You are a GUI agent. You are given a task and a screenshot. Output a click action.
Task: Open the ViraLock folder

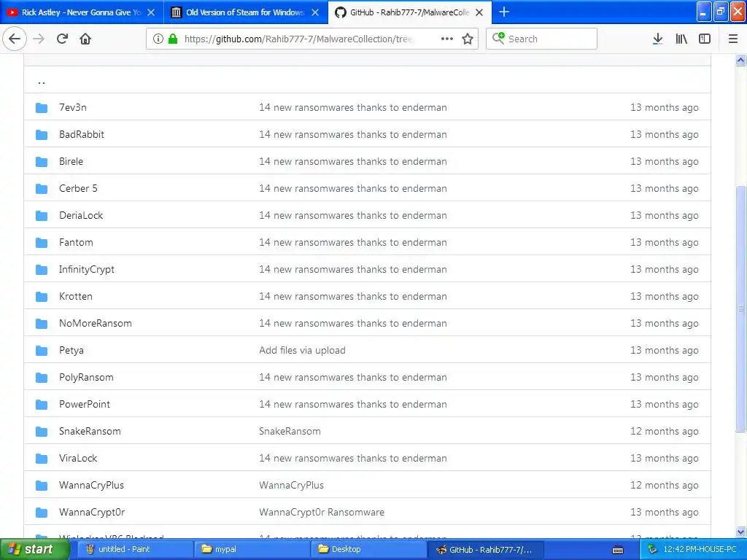coord(78,458)
